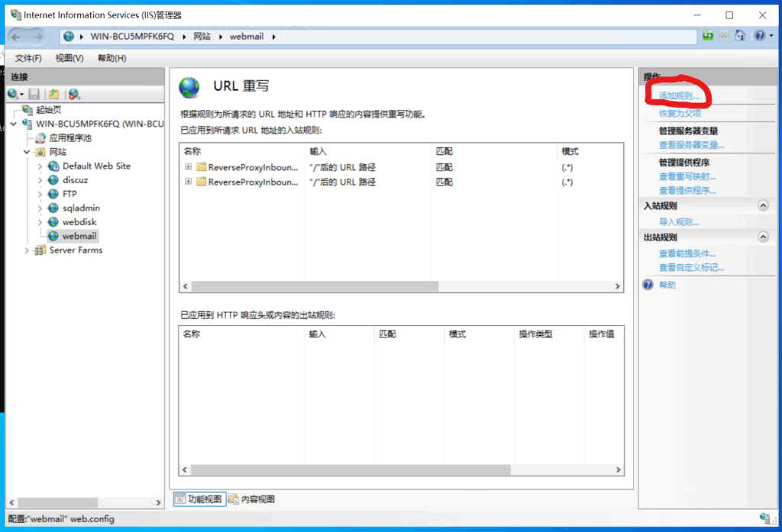
Task: Click 导入规则... link
Action: [x=678, y=222]
